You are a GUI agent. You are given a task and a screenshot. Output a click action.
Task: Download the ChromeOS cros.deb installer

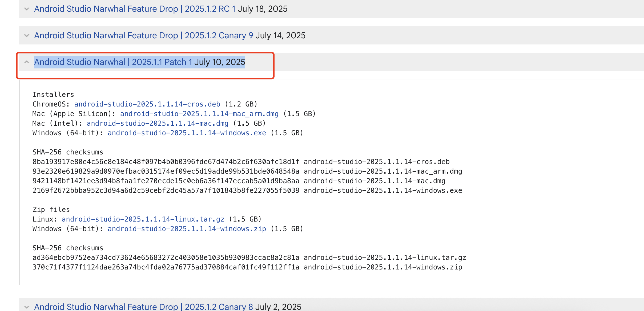pos(147,104)
